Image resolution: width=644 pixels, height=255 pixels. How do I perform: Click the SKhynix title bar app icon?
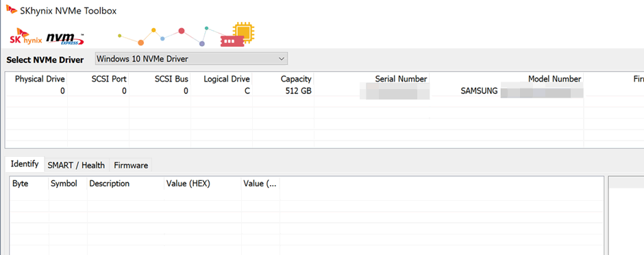(x=12, y=10)
